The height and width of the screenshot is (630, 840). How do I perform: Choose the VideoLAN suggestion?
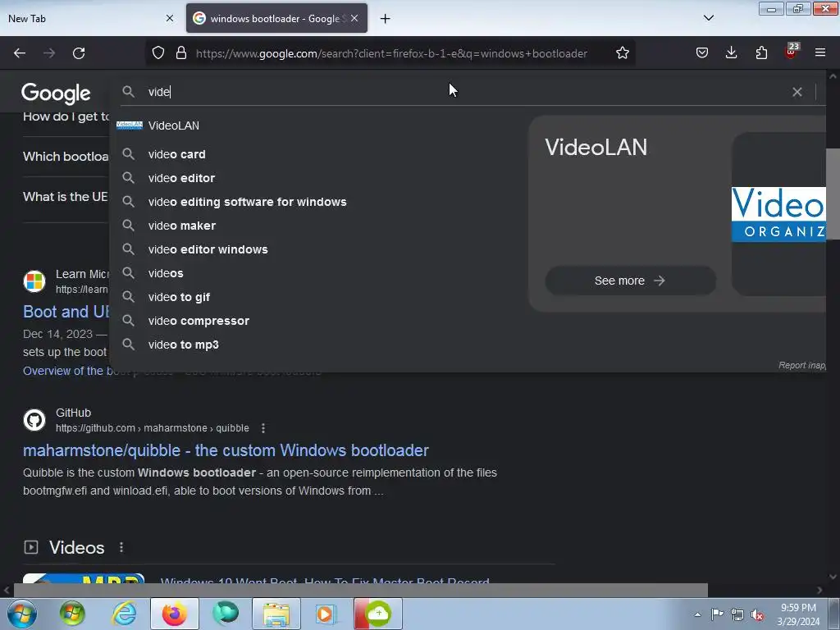(x=316, y=126)
